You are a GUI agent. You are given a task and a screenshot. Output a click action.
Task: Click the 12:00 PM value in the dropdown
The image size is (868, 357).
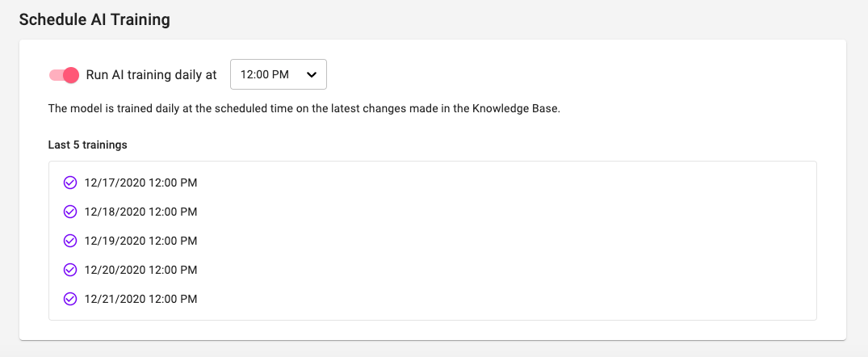(265, 74)
